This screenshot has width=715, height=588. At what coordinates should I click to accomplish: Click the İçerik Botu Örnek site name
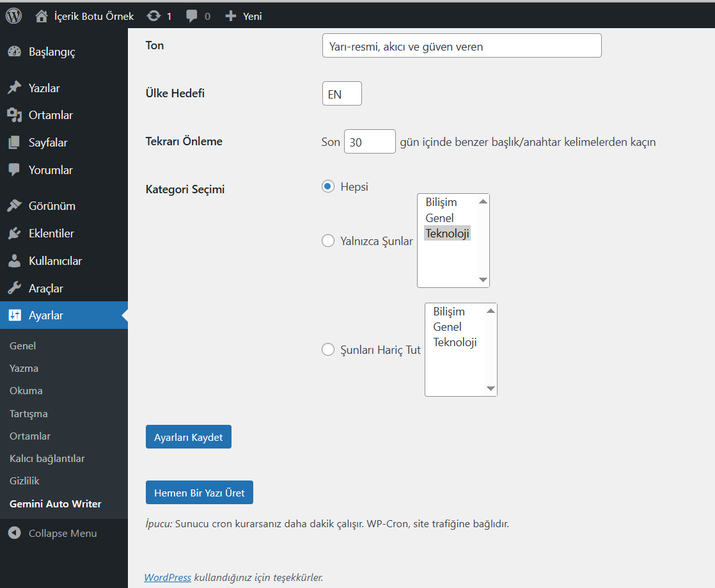tap(94, 17)
